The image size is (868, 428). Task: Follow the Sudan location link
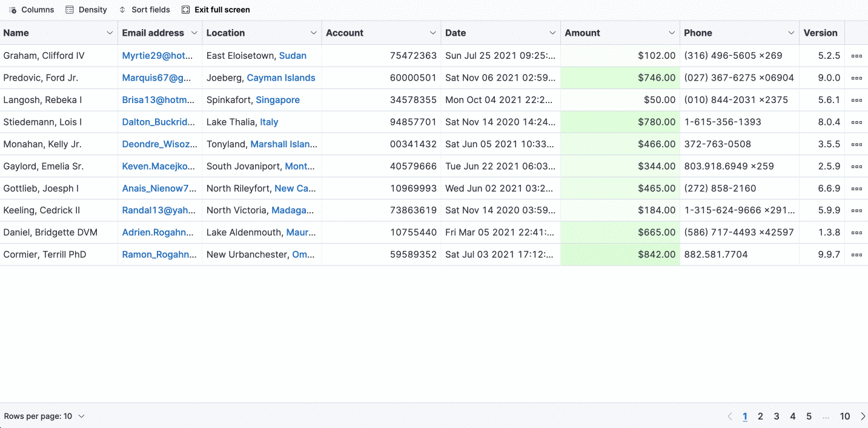[293, 56]
